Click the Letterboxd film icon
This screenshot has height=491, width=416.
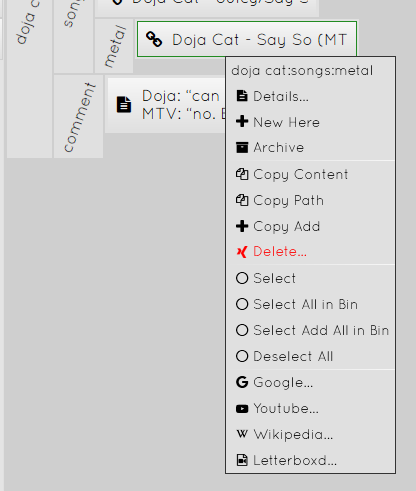[x=242, y=460]
